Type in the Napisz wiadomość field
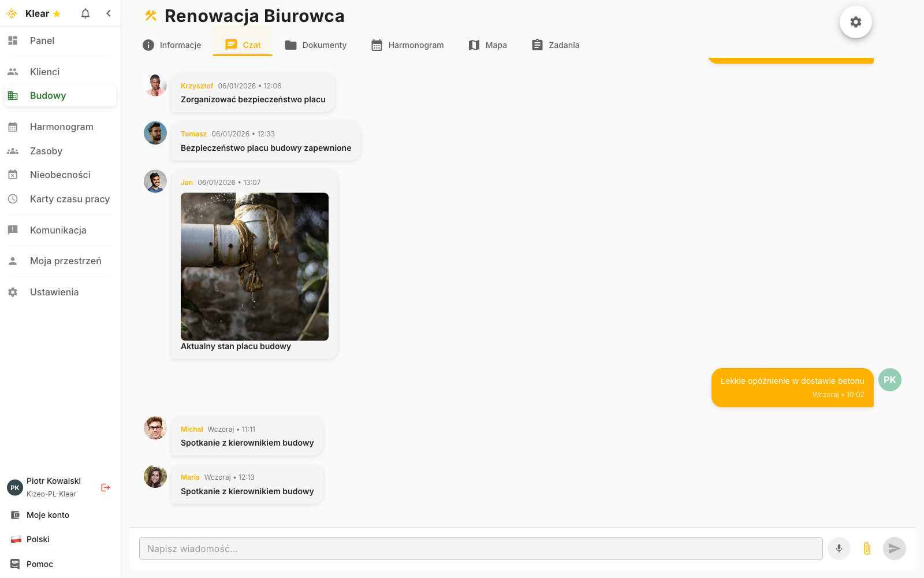924x578 pixels. coord(480,549)
